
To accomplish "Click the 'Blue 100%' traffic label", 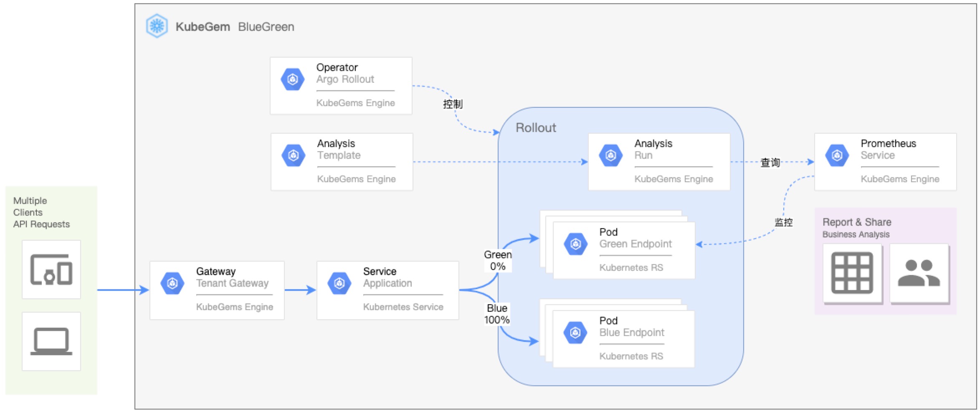I will coord(497,314).
